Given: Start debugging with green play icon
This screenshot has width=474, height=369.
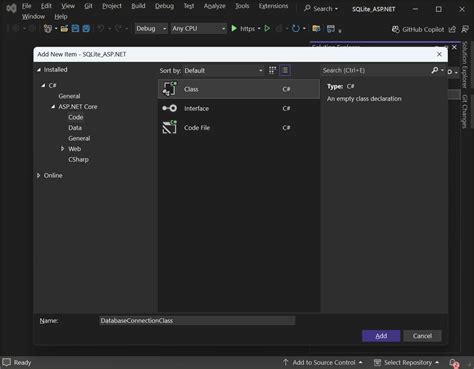Looking at the screenshot, I should [234, 29].
